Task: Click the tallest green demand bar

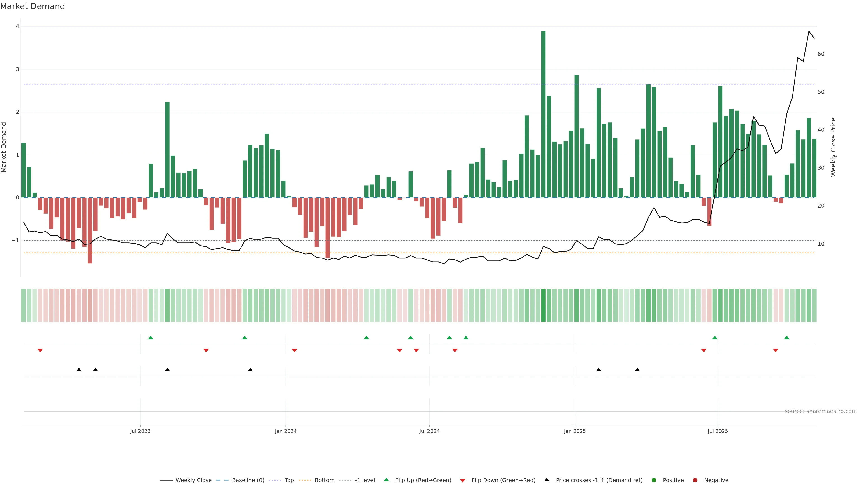Action: 543,115
